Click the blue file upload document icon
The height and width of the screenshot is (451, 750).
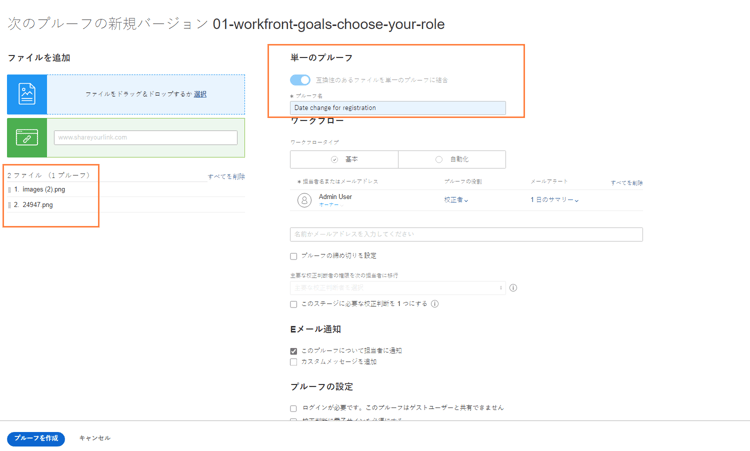(x=27, y=94)
